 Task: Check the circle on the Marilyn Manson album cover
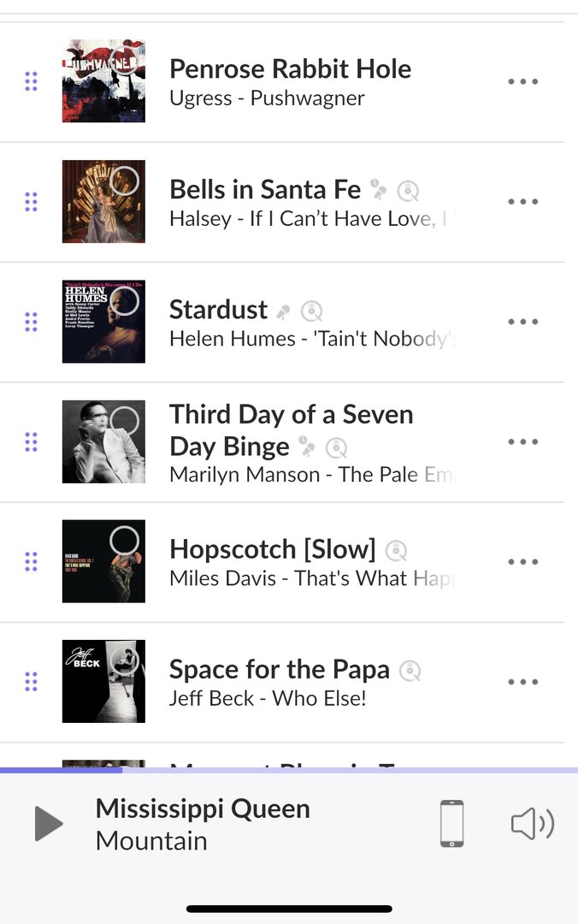pyautogui.click(x=125, y=421)
